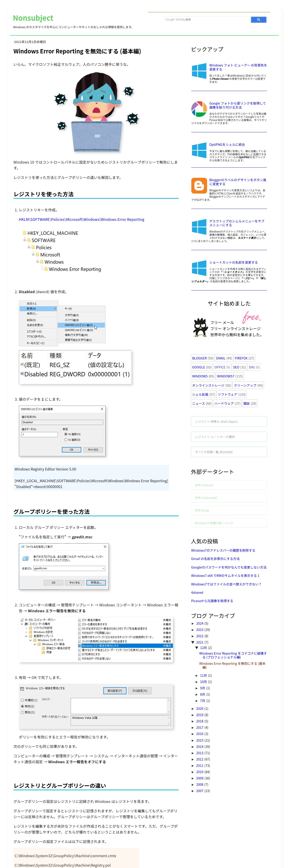Screen dimensions: 289x868
Task: Select 有効(E) radio button
Action: pyautogui.click(x=23, y=706)
